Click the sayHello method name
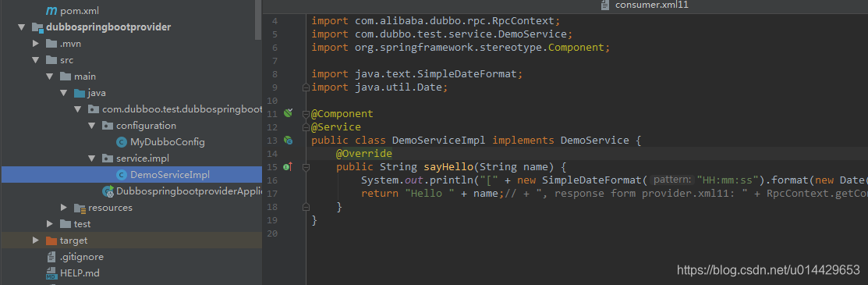 (x=449, y=167)
